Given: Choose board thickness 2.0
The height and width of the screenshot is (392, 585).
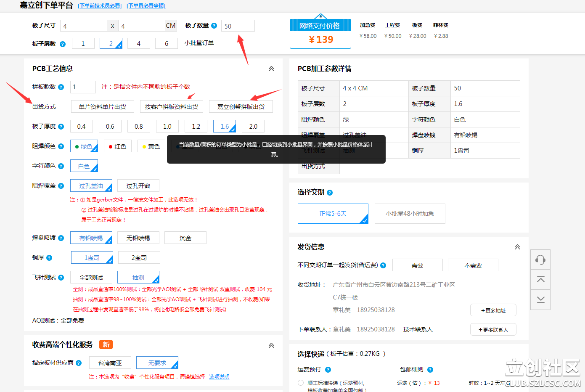Looking at the screenshot, I should coord(253,126).
